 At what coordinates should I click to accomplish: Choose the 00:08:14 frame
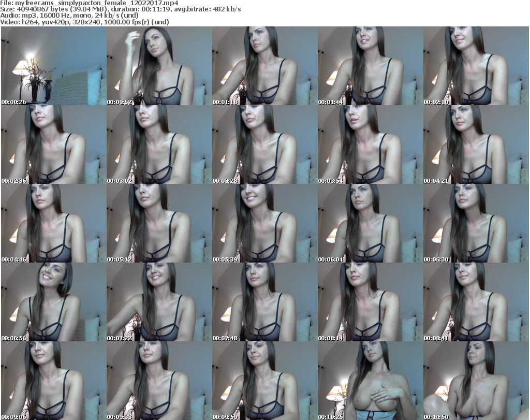tap(371, 302)
